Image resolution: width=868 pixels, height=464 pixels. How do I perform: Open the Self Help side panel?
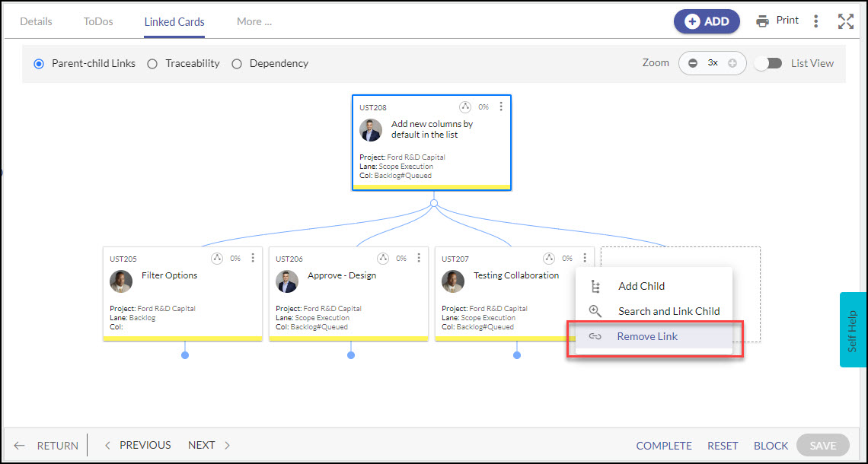853,330
